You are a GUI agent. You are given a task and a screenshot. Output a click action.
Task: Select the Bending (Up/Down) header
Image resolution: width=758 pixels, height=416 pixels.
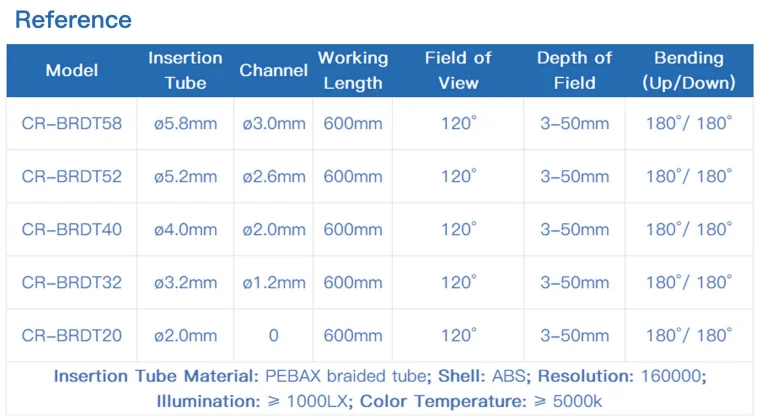[688, 71]
